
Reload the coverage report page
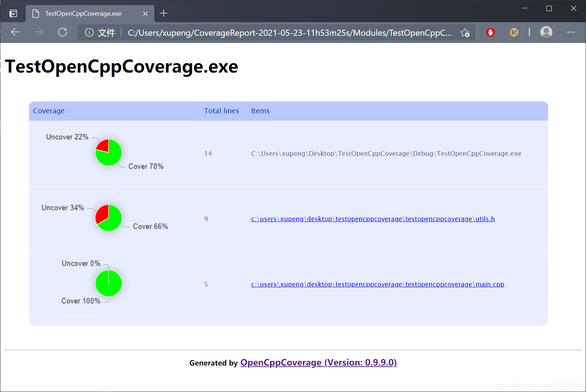tap(63, 32)
